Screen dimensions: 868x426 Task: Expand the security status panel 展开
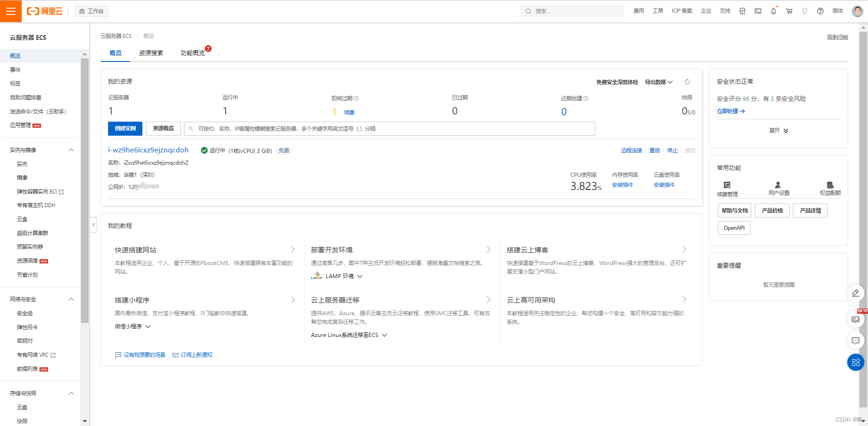pyautogui.click(x=778, y=131)
